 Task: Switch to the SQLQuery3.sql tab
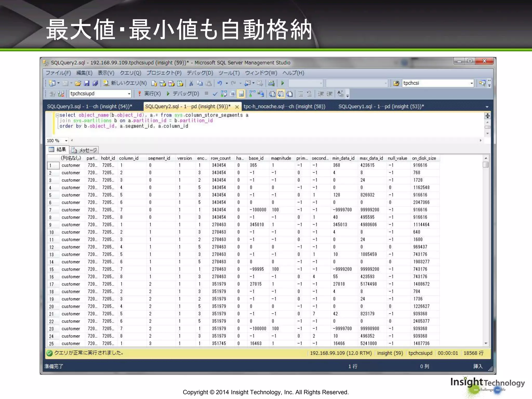(x=90, y=107)
